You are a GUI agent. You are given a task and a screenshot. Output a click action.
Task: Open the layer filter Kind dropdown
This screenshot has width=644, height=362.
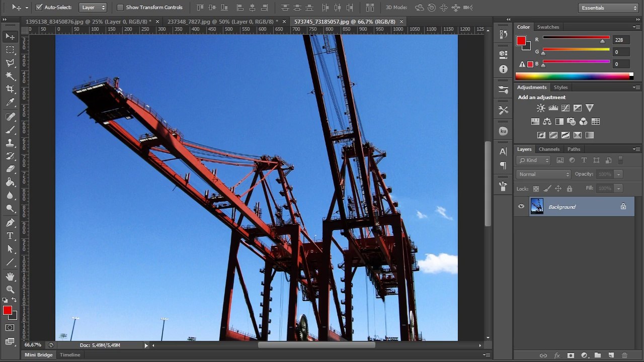click(534, 160)
